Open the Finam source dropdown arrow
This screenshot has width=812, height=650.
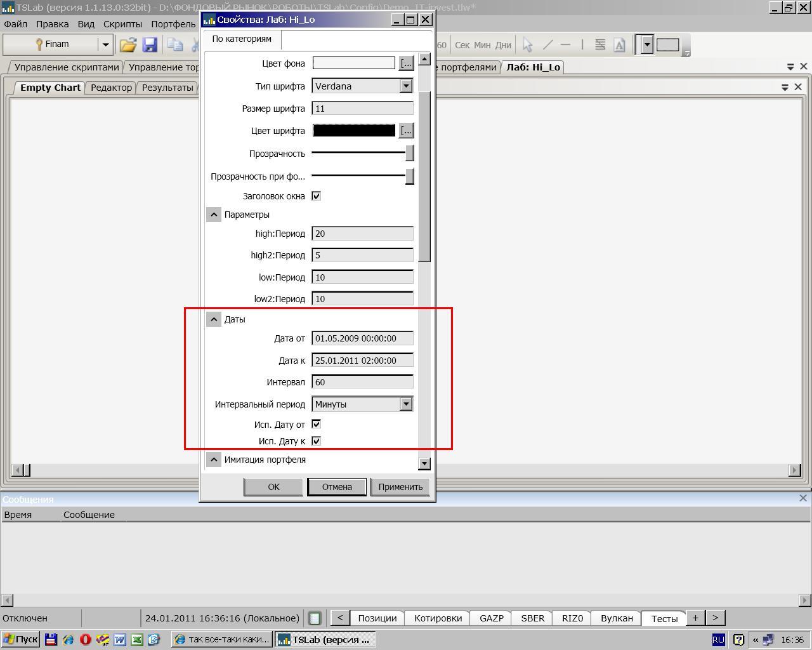click(x=105, y=44)
